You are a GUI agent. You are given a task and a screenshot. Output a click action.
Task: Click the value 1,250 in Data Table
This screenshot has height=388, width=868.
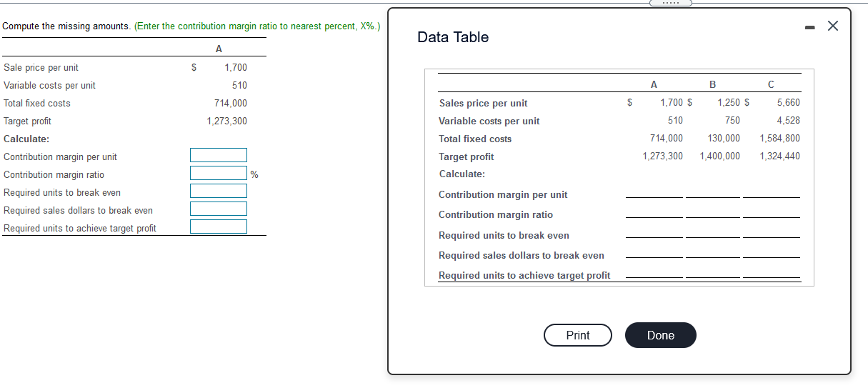(x=729, y=103)
